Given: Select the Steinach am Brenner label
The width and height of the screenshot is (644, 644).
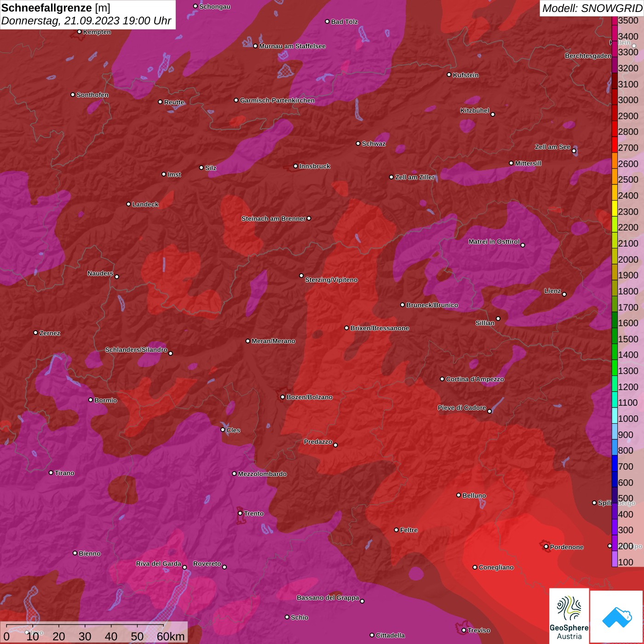Looking at the screenshot, I should coord(274,218).
